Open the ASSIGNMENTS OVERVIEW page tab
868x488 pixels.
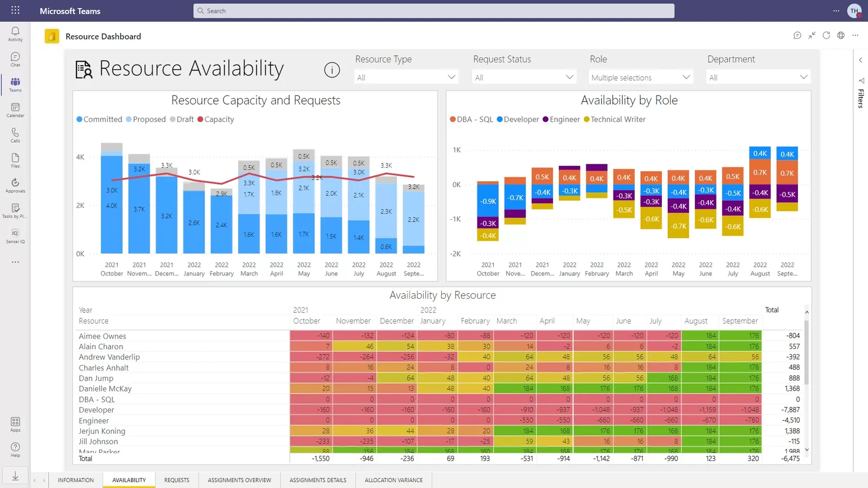pos(239,480)
